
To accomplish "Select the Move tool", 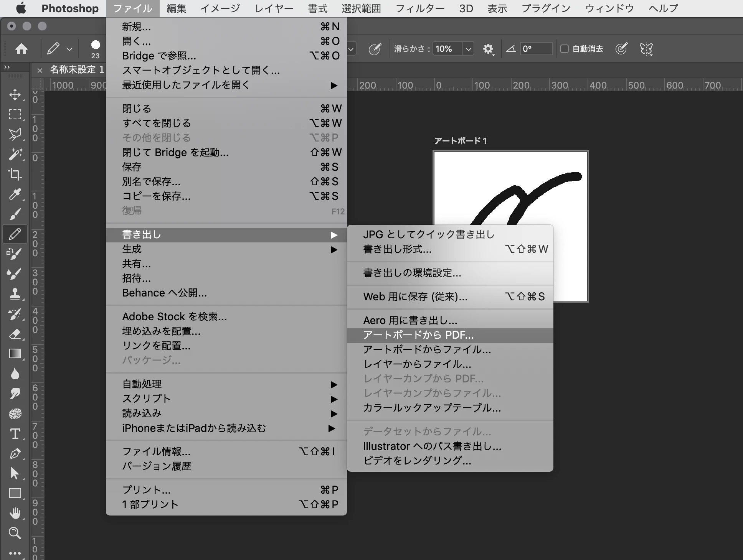I will point(15,95).
